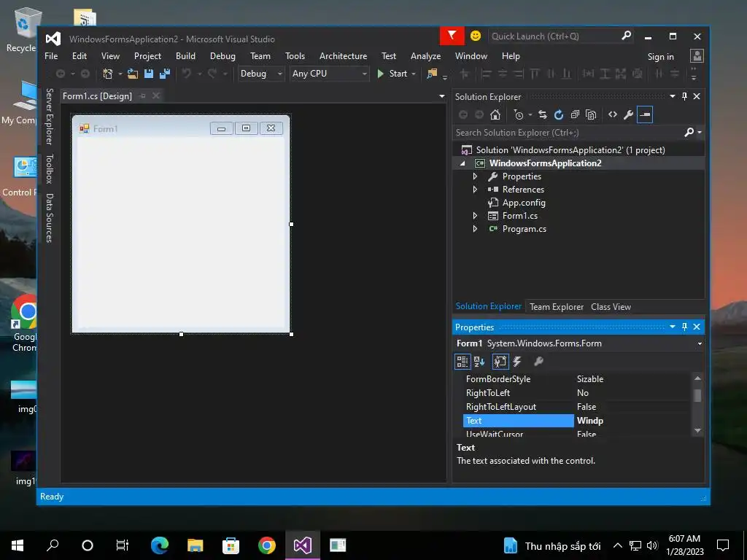The image size is (747, 560).
Task: Sort properties alphabetically
Action: coord(479,362)
